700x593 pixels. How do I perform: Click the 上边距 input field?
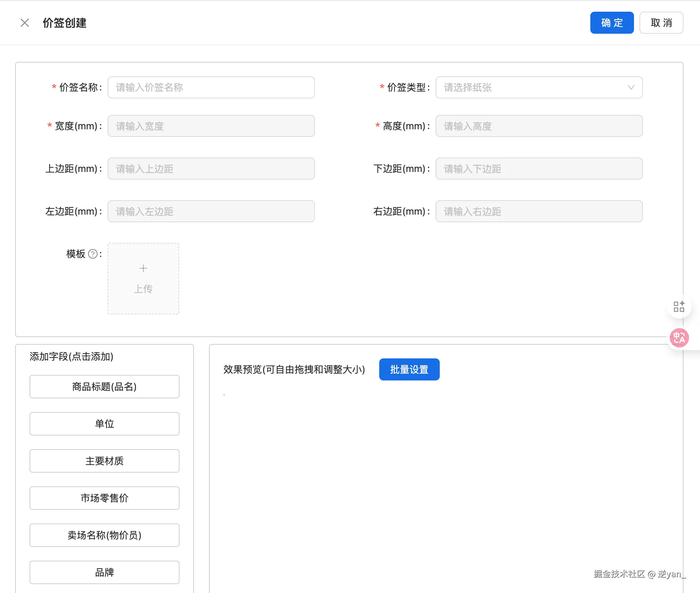(x=211, y=169)
